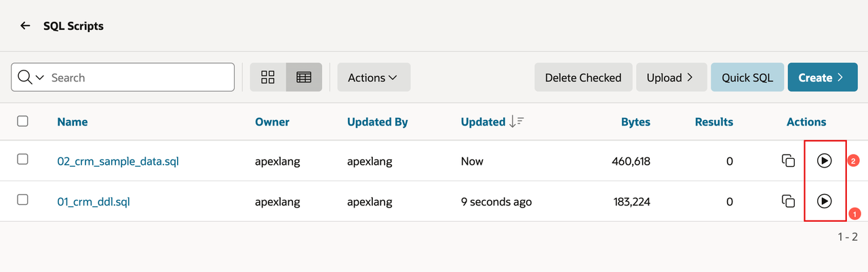Viewport: 868px width, 272px height.
Task: Focus the Search text field
Action: pyautogui.click(x=140, y=77)
